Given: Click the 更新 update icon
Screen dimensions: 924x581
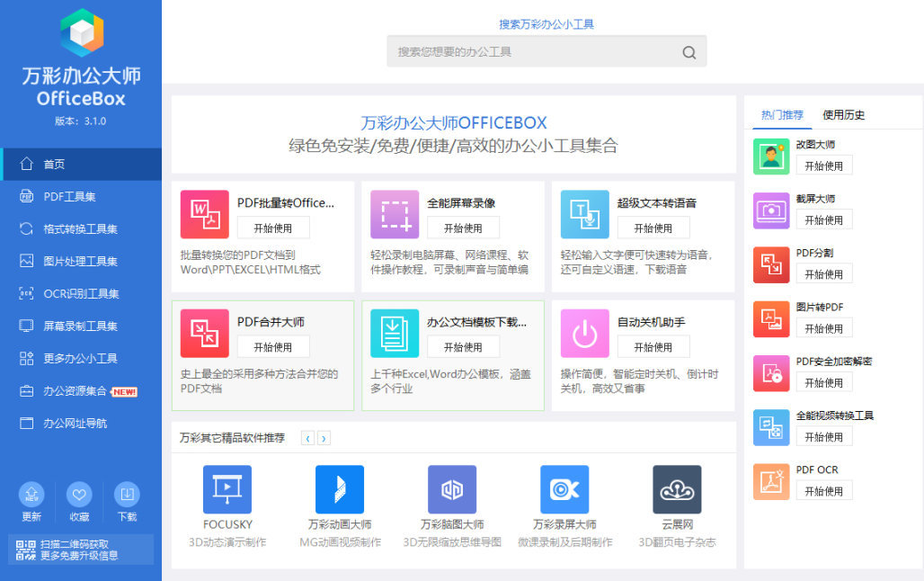Looking at the screenshot, I should 31,495.
